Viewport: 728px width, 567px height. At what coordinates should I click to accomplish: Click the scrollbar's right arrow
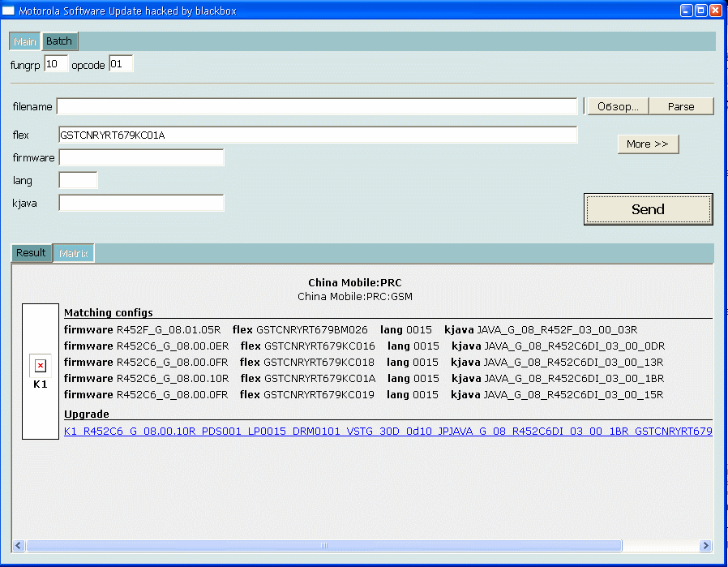click(x=706, y=546)
